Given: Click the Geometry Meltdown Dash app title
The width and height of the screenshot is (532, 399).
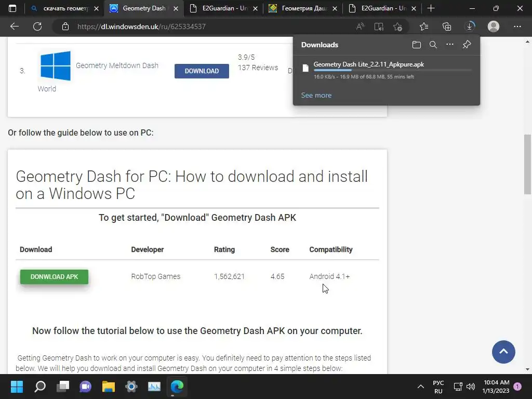Looking at the screenshot, I should tap(117, 65).
